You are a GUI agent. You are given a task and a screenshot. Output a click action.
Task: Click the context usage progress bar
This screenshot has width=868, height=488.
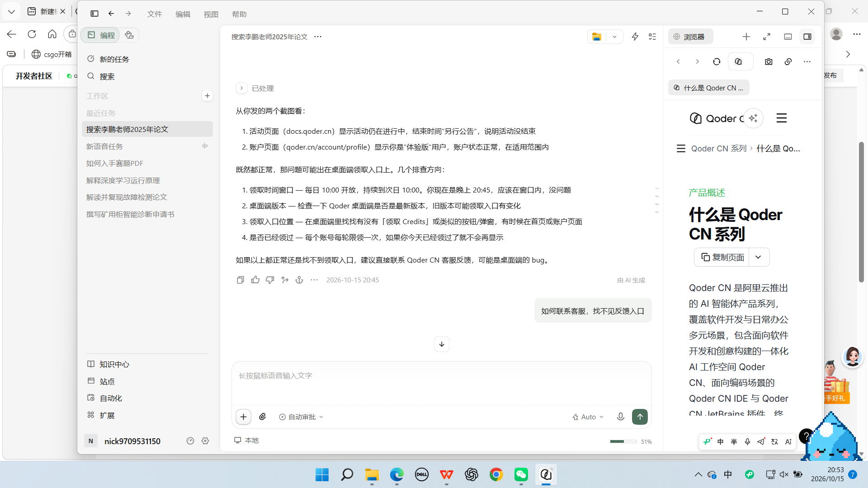click(x=623, y=441)
